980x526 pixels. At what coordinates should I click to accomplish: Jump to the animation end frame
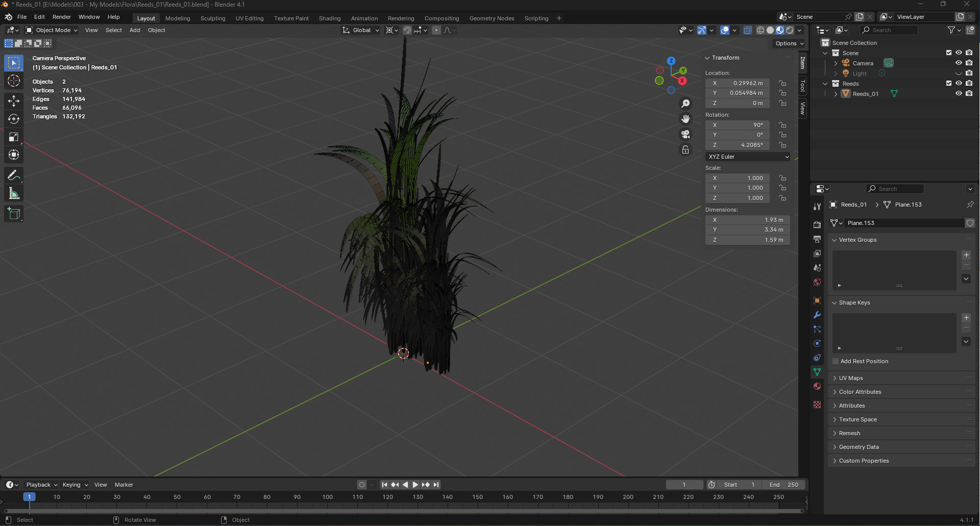coord(436,485)
